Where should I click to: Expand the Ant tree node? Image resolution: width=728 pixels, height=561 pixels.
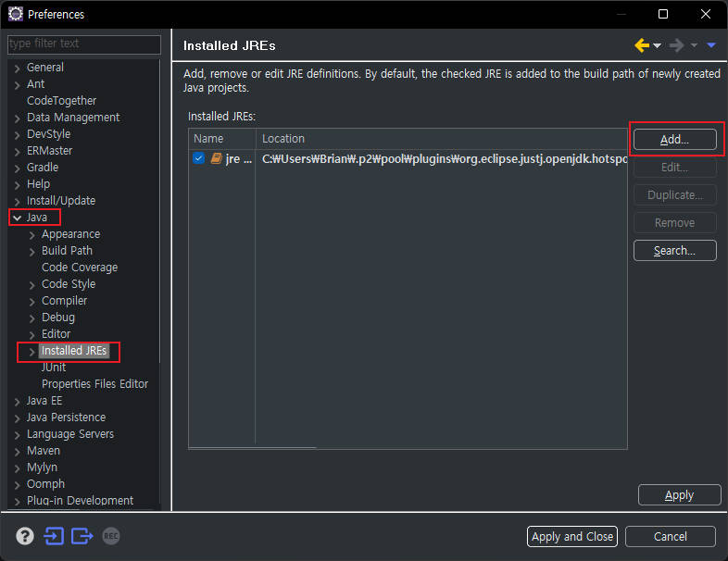(18, 85)
